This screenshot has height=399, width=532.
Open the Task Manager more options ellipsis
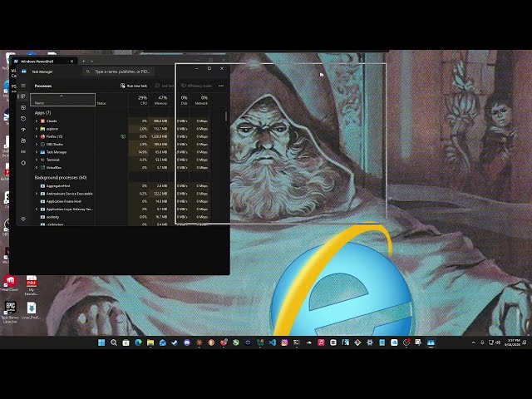click(221, 86)
